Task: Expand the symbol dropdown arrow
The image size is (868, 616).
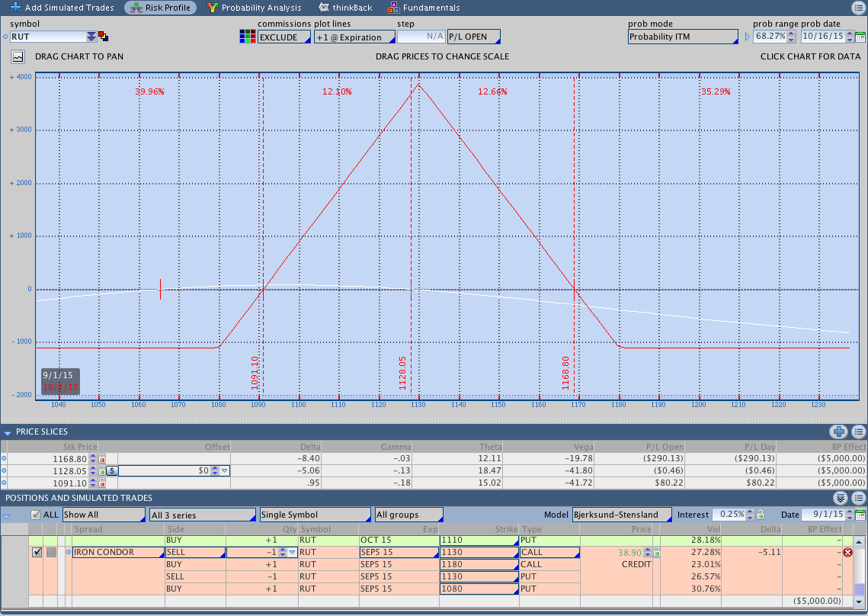Action: click(91, 37)
